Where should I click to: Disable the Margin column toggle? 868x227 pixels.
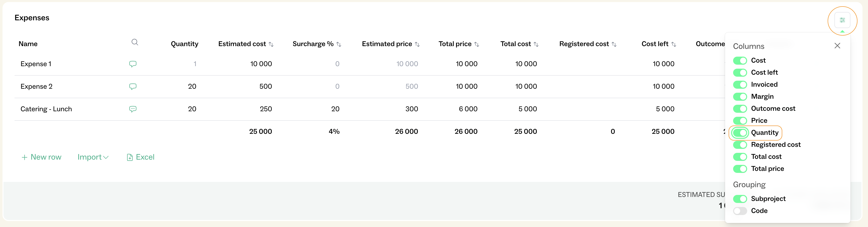pos(740,97)
